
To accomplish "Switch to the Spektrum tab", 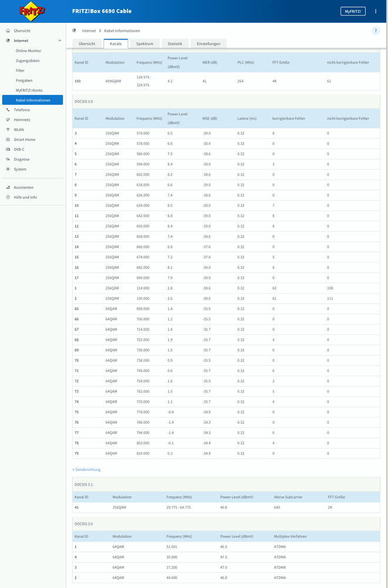I will click(145, 44).
